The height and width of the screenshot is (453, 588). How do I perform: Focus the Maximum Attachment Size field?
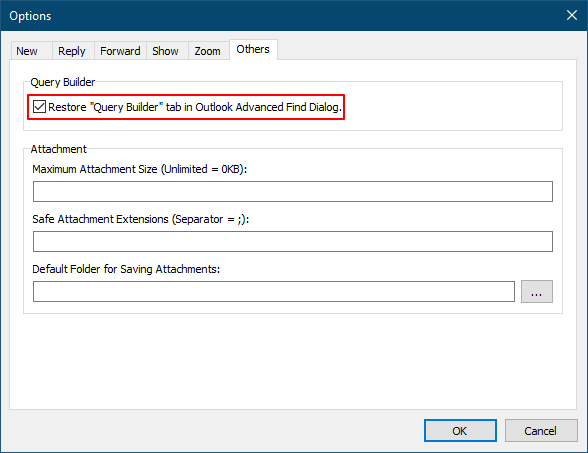click(292, 192)
